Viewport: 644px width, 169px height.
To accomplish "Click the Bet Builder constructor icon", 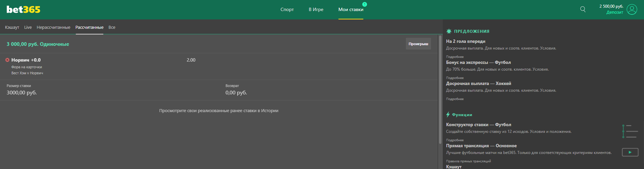I will [x=630, y=131].
